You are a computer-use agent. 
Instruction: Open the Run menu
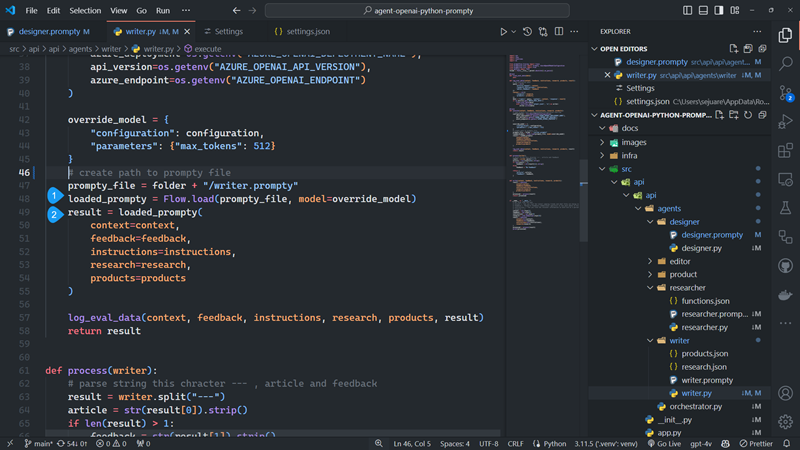[x=163, y=10]
